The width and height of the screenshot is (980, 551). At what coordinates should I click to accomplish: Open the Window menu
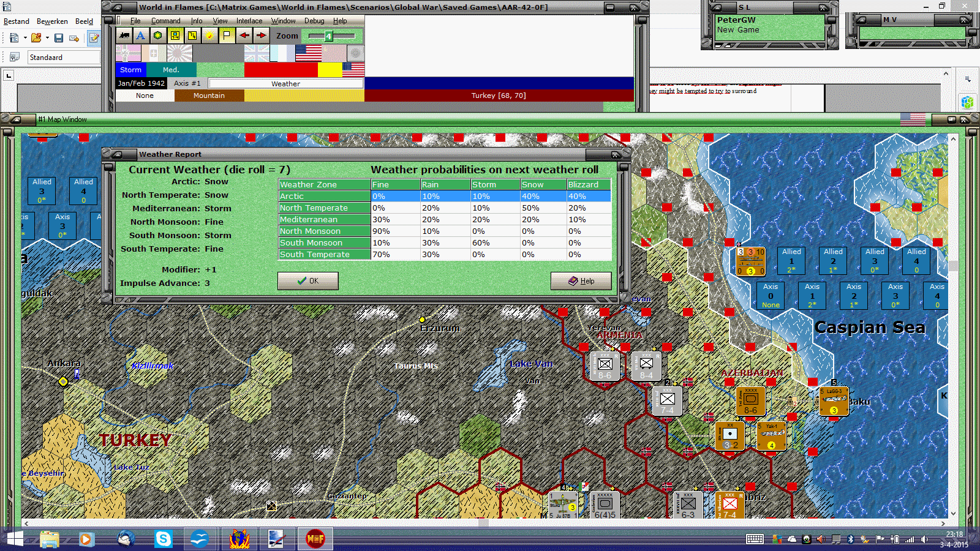pyautogui.click(x=284, y=21)
